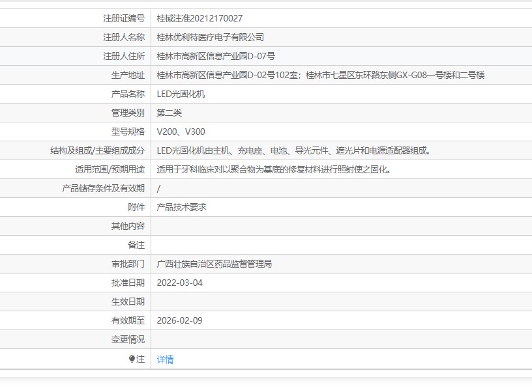The image size is (532, 392).
Task: Click the slash value for storage conditions
Action: pyautogui.click(x=158, y=188)
